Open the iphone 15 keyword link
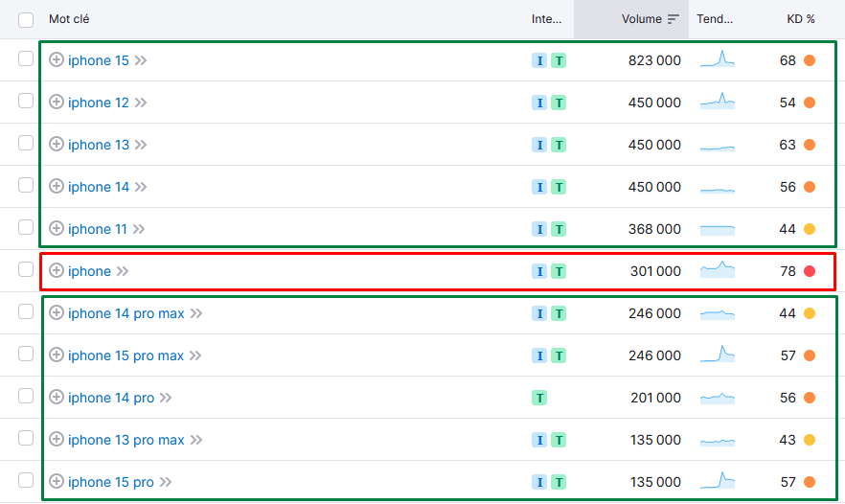The image size is (845, 504). pyautogui.click(x=99, y=60)
